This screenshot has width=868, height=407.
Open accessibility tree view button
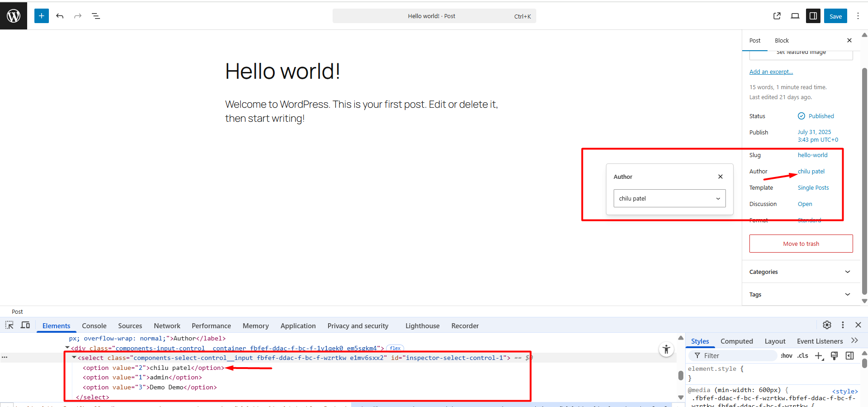[666, 349]
